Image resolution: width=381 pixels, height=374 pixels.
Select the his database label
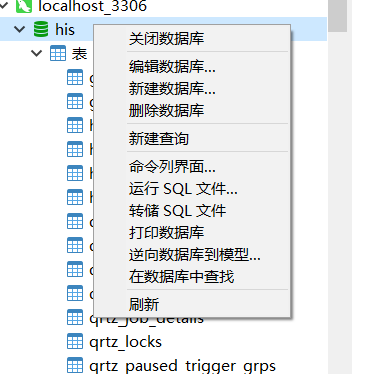coord(65,29)
